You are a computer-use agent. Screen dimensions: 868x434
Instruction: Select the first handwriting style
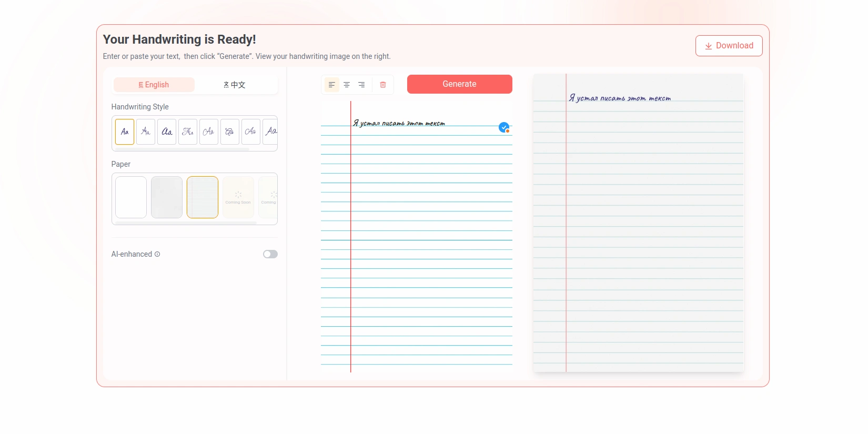coord(125,132)
